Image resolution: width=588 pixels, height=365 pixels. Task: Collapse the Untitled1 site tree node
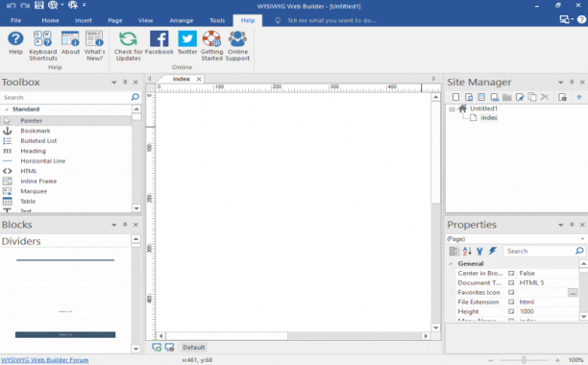click(x=452, y=109)
